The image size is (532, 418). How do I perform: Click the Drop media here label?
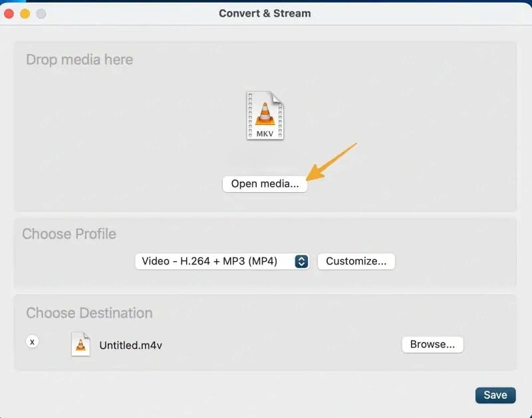[x=80, y=60]
